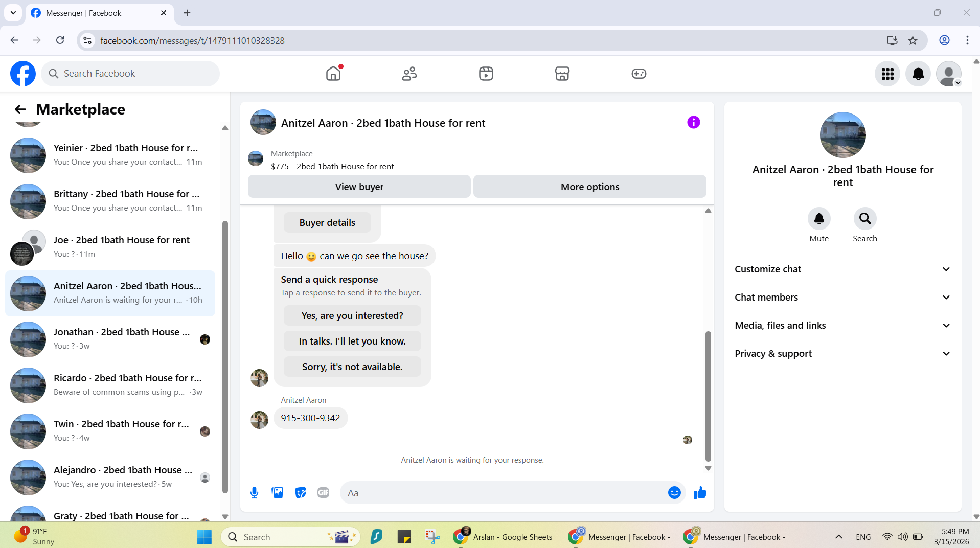This screenshot has width=980, height=548.
Task: Open Anitzel Aaron conversation in list
Action: click(110, 293)
